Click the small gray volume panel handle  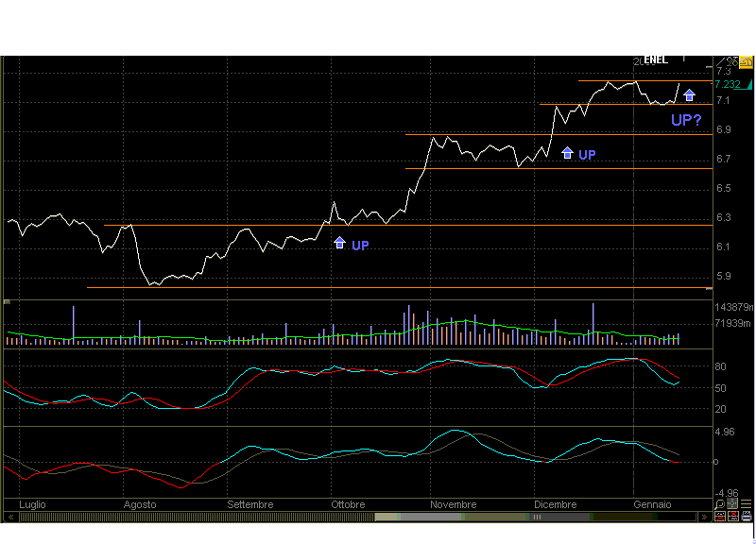click(7, 302)
